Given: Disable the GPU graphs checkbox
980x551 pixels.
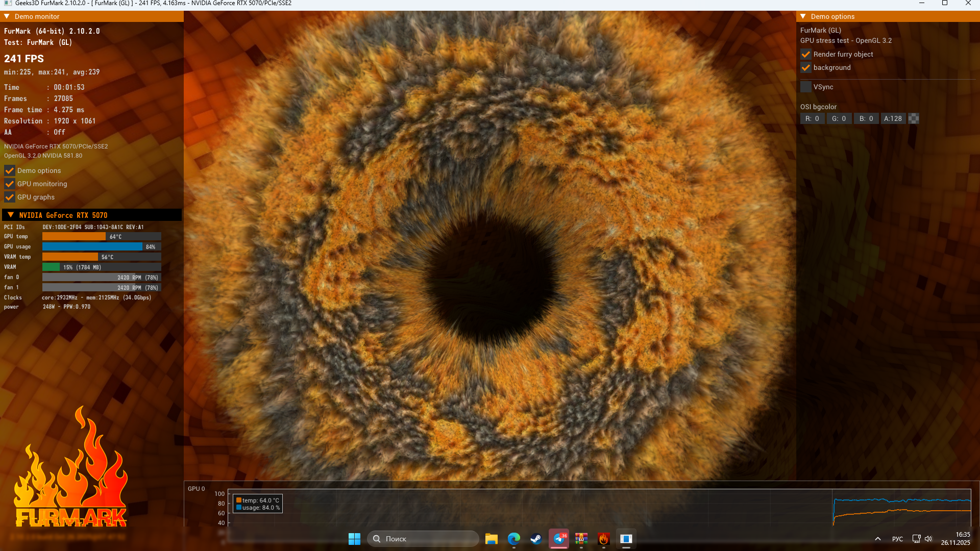Looking at the screenshot, I should 9,197.
